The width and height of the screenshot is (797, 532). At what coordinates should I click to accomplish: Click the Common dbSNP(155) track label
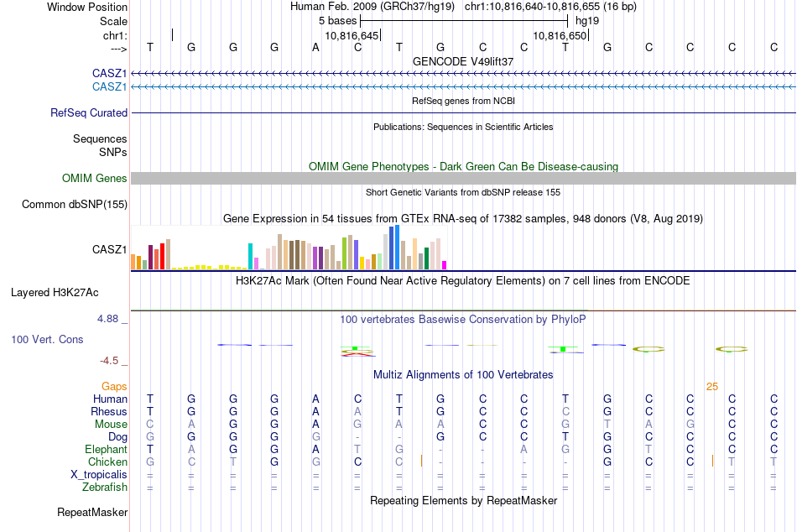point(74,205)
